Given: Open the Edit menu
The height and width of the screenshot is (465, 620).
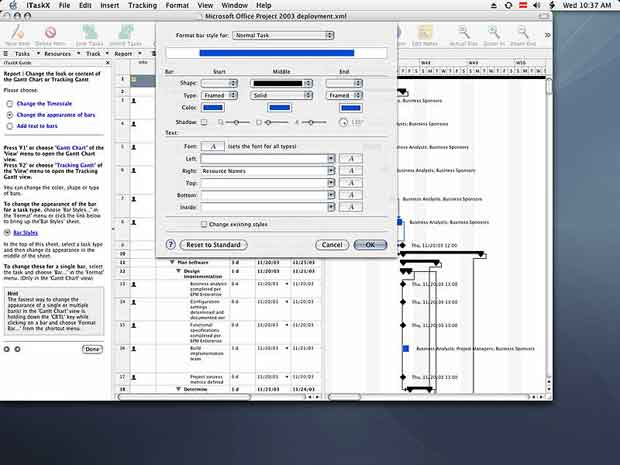Looking at the screenshot, I should coord(85,5).
